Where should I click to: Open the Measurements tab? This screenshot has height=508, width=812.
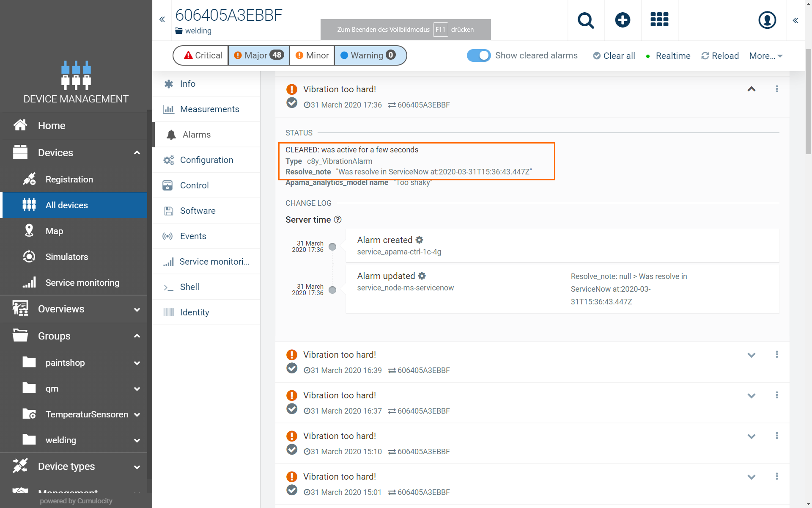point(206,109)
